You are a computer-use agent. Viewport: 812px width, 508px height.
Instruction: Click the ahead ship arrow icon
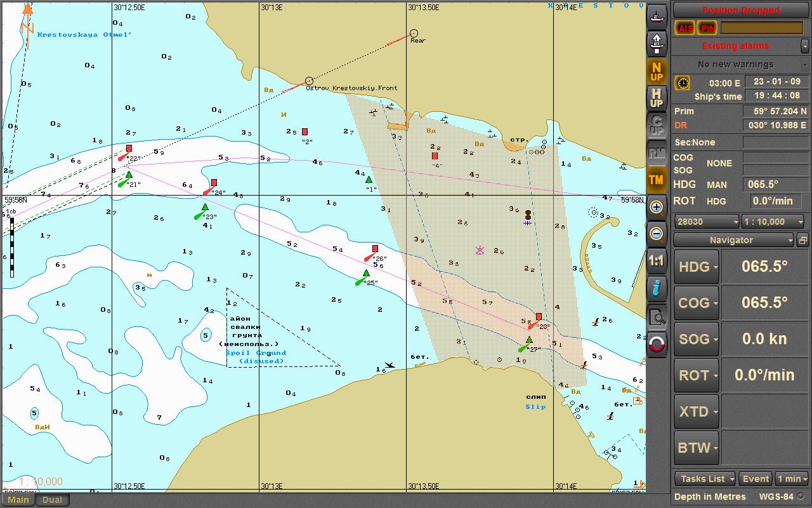coord(657,43)
